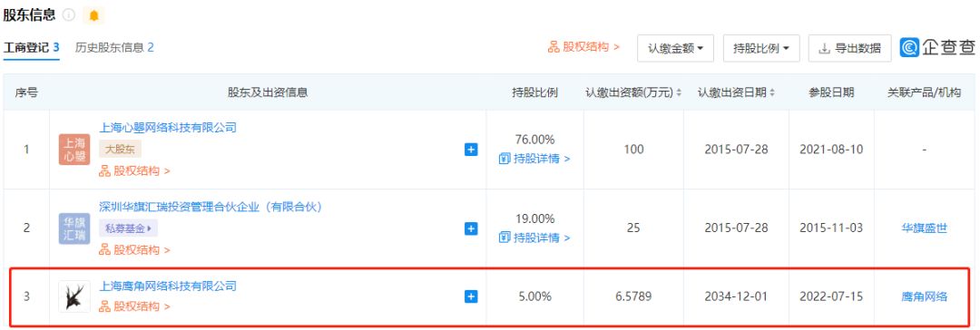The width and height of the screenshot is (980, 330).
Task: Click the info icon beside 股东信息
Action: (x=69, y=15)
